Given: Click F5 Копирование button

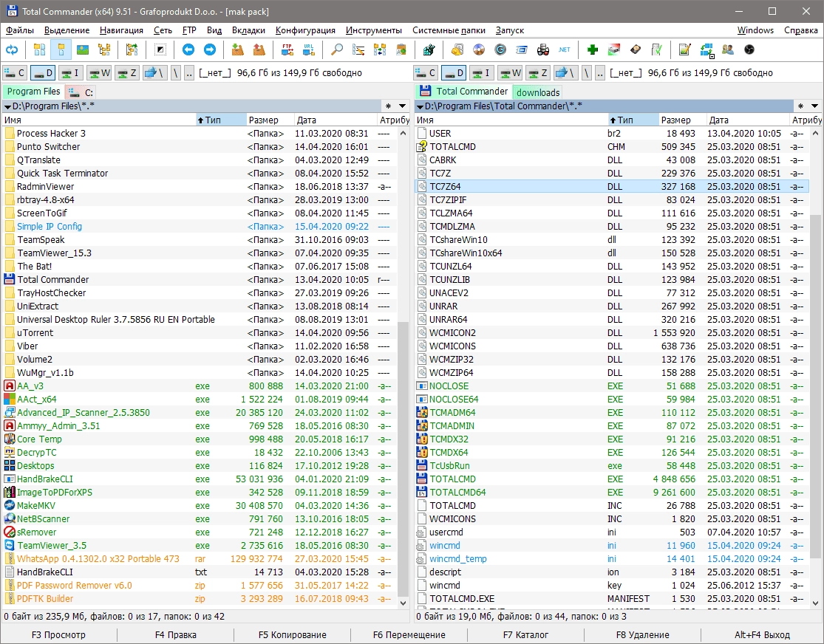Looking at the screenshot, I should [x=292, y=634].
